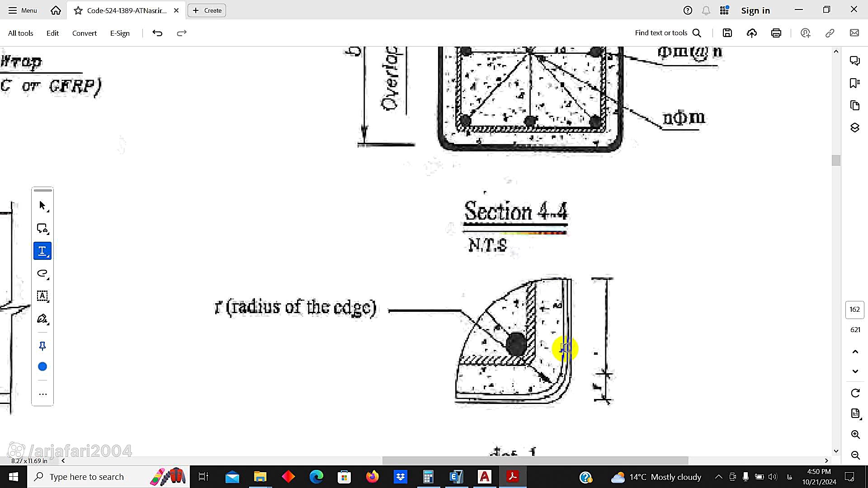Copy a link to this file
This screenshot has height=488, width=868.
830,33
